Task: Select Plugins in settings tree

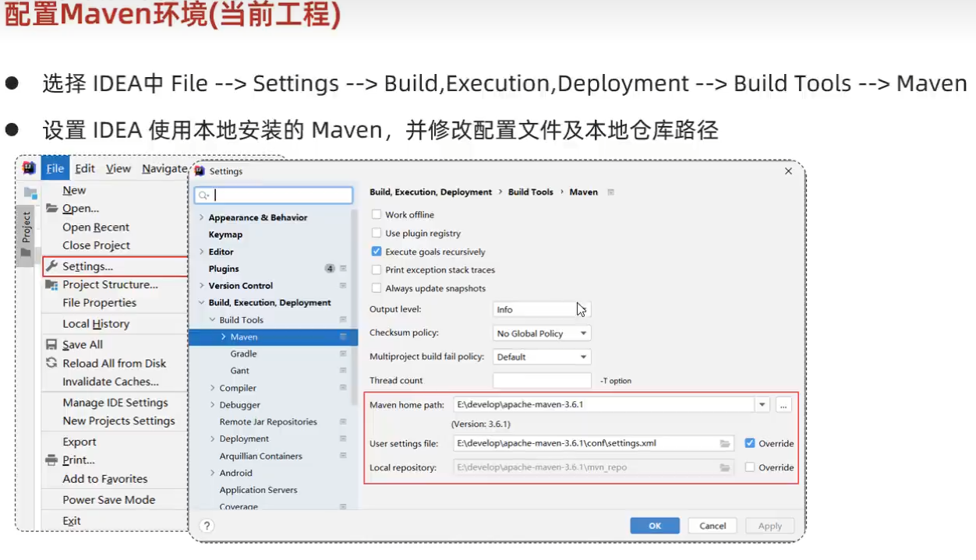Action: click(224, 269)
